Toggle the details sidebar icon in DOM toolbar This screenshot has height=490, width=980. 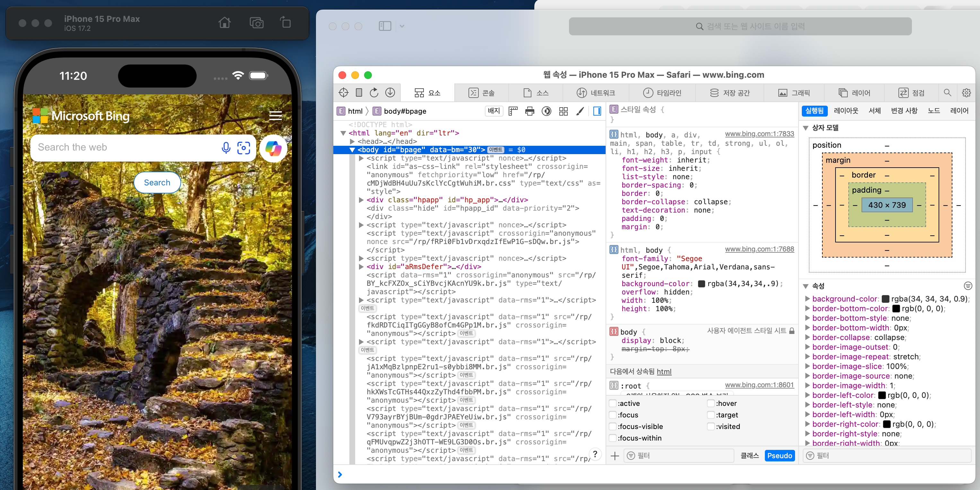click(x=597, y=111)
